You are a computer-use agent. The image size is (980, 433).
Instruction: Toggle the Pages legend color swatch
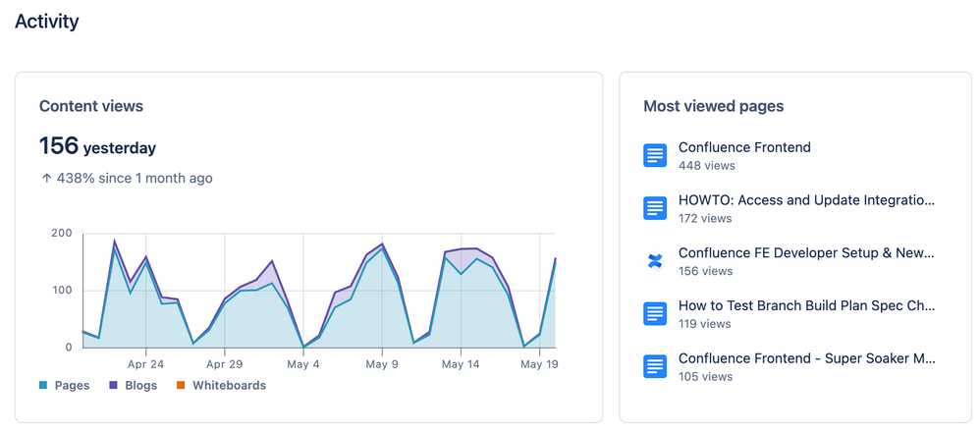click(x=43, y=386)
